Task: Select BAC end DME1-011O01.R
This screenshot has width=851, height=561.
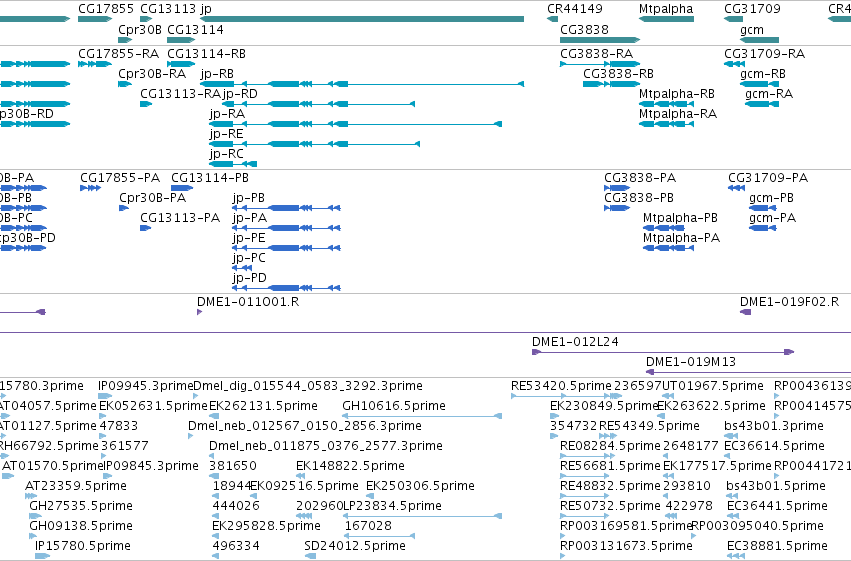Action: (200, 312)
